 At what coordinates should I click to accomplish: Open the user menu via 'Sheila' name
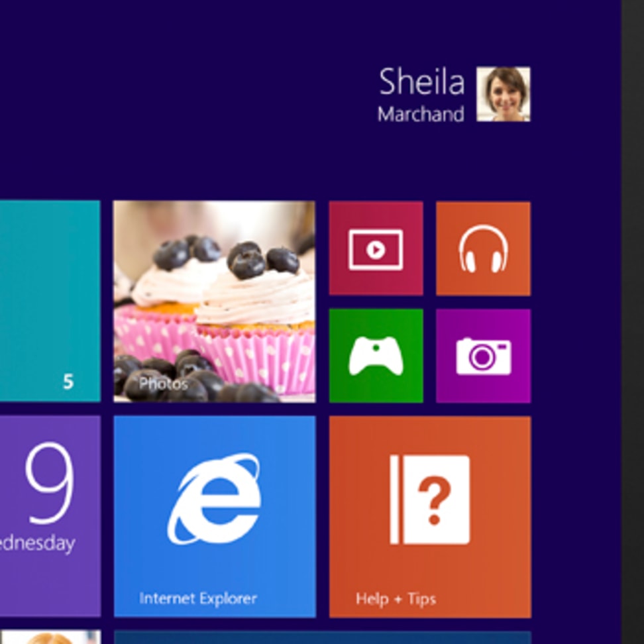pos(421,82)
